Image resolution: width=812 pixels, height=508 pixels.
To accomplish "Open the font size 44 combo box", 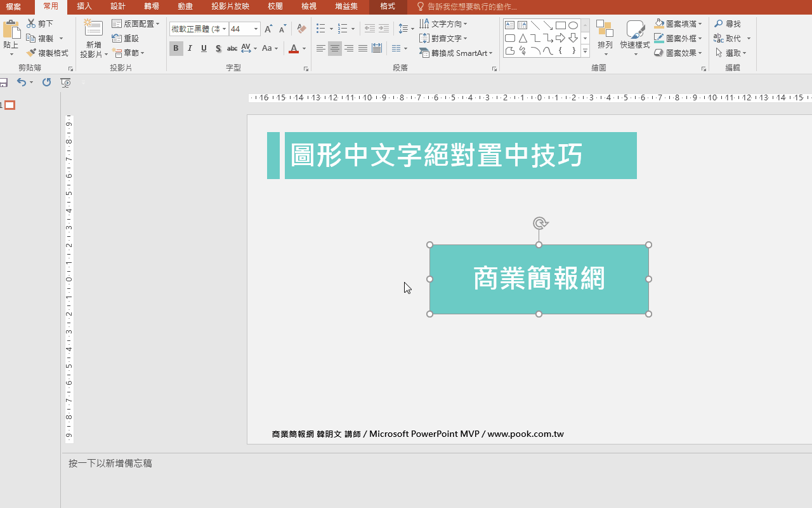I will [244, 29].
